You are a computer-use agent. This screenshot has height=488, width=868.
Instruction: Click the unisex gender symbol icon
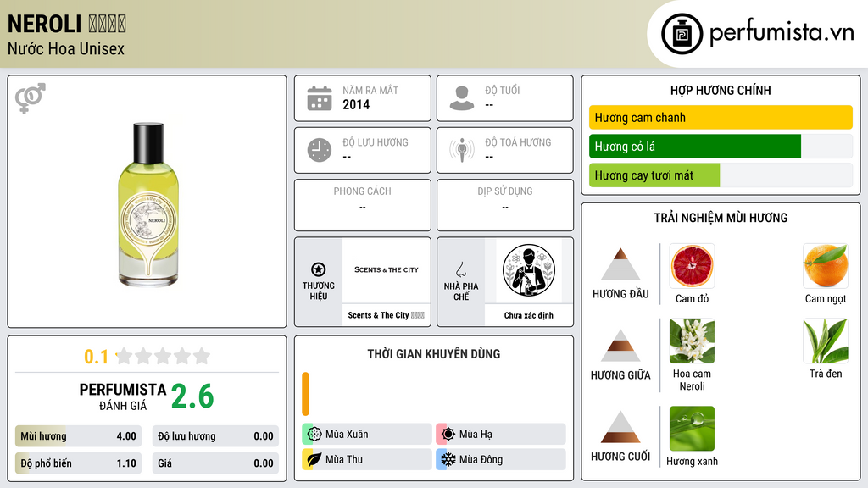(x=31, y=98)
